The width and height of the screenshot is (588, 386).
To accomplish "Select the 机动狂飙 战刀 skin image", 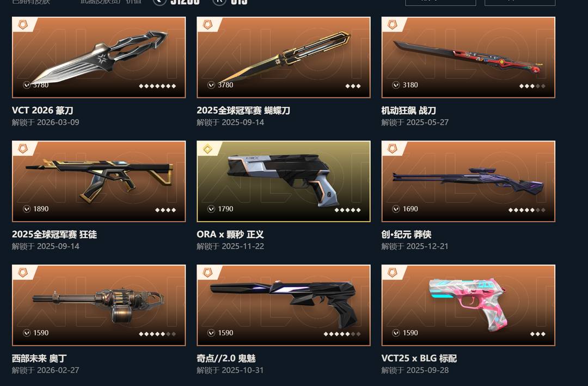I will click(468, 57).
